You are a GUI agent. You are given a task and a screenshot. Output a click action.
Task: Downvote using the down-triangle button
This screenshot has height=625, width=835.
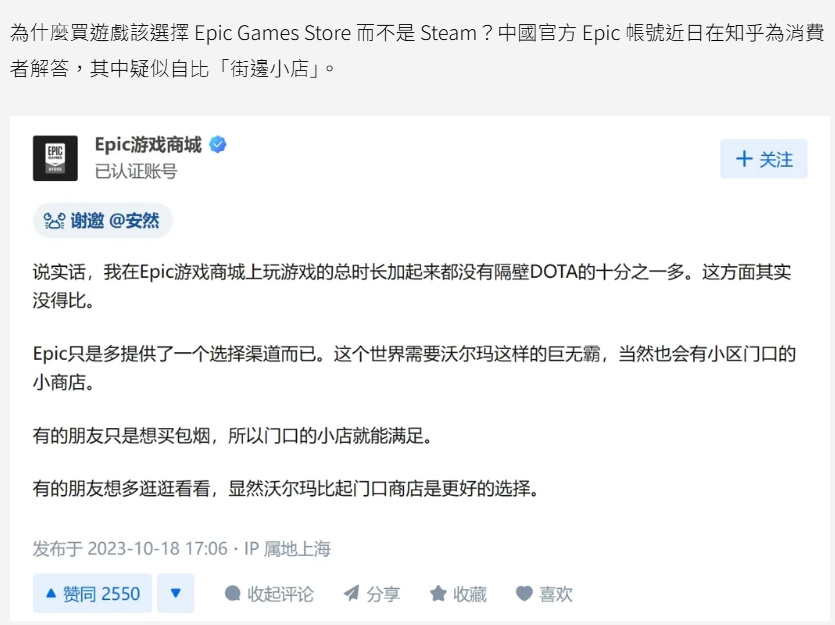pos(176,593)
